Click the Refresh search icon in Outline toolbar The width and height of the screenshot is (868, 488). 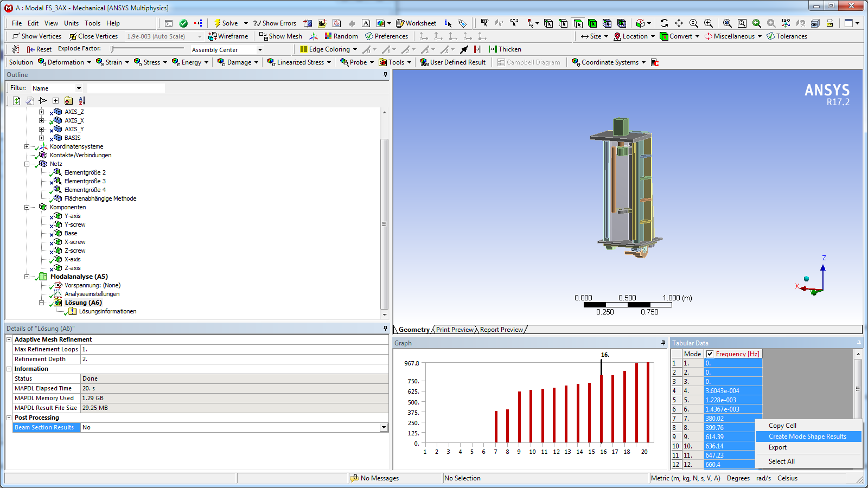point(17,101)
